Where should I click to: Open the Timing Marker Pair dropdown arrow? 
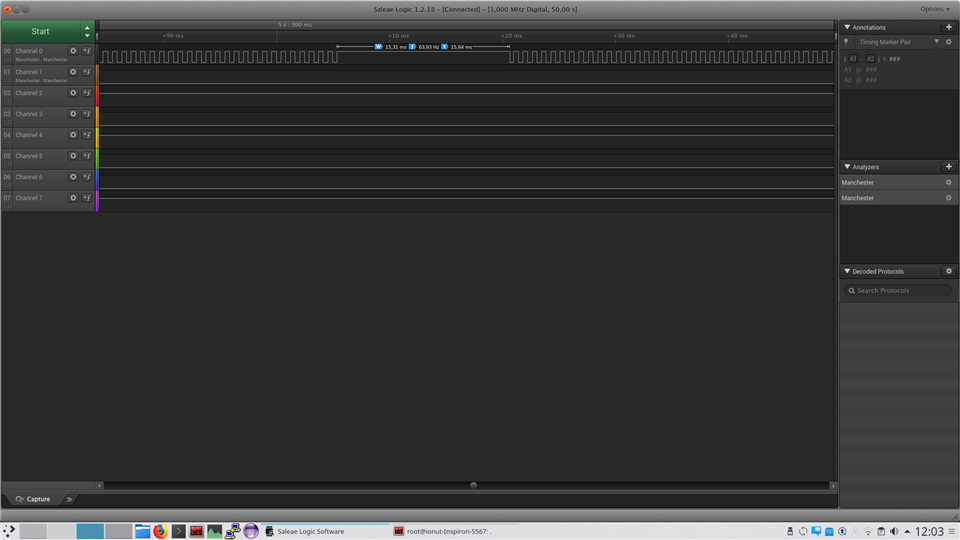[936, 42]
